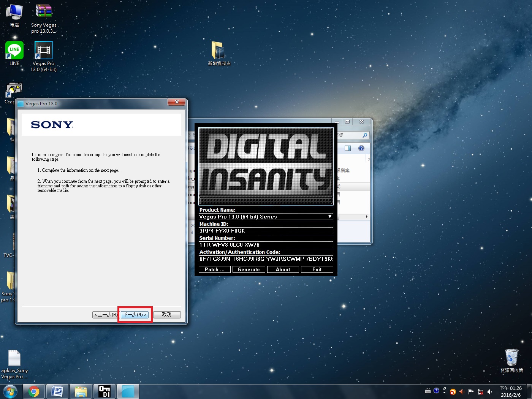Viewport: 532px width, 399px height.
Task: Click the Exit button in keygen
Action: pos(317,269)
